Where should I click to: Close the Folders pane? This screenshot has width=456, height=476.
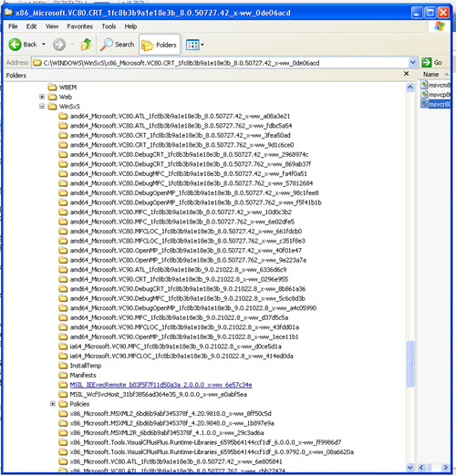406,74
